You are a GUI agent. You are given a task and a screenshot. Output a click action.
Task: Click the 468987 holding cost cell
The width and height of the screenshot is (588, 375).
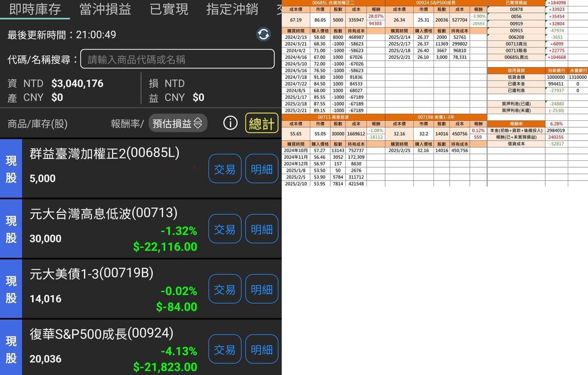point(356,37)
